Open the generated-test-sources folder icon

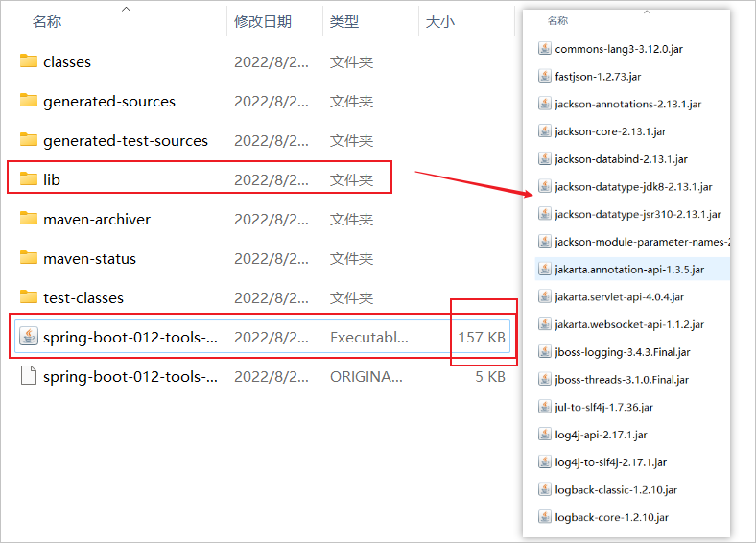pyautogui.click(x=29, y=140)
